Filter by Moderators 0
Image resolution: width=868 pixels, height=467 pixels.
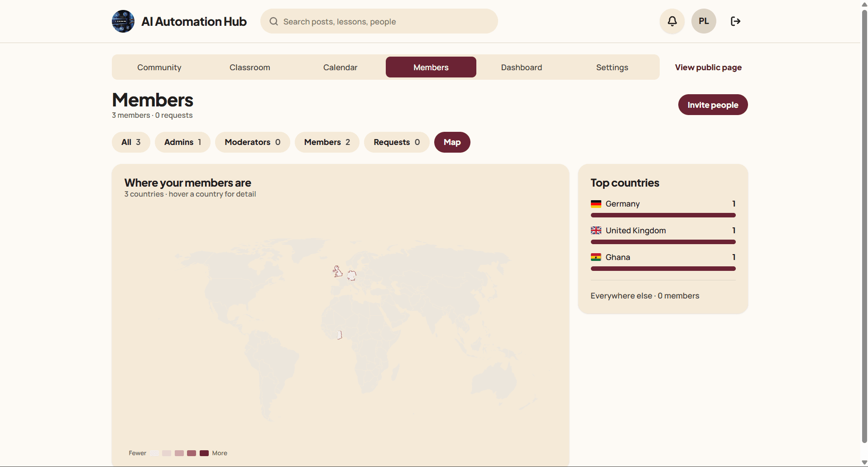tap(253, 142)
